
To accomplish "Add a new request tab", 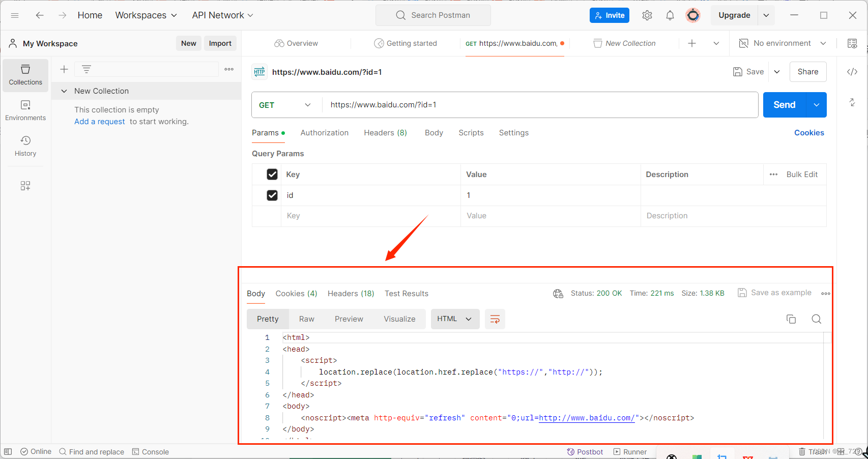I will pyautogui.click(x=692, y=43).
